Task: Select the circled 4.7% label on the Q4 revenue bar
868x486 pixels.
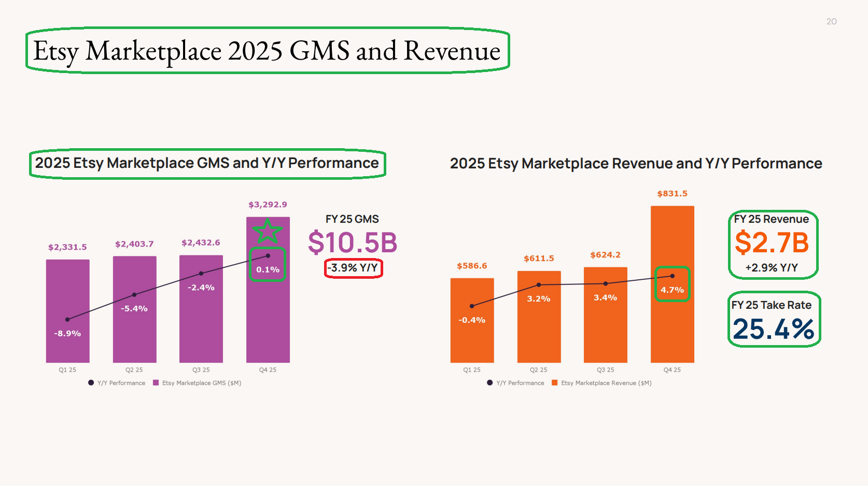Action: tap(672, 290)
